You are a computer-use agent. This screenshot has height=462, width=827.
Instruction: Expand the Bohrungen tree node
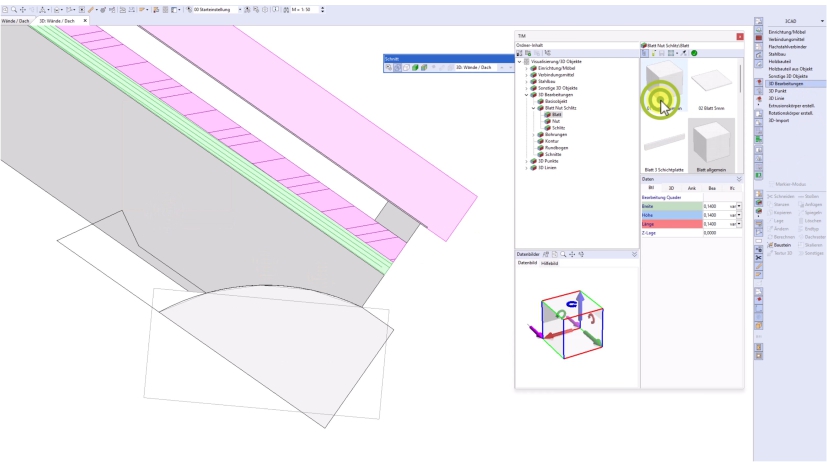(x=533, y=134)
